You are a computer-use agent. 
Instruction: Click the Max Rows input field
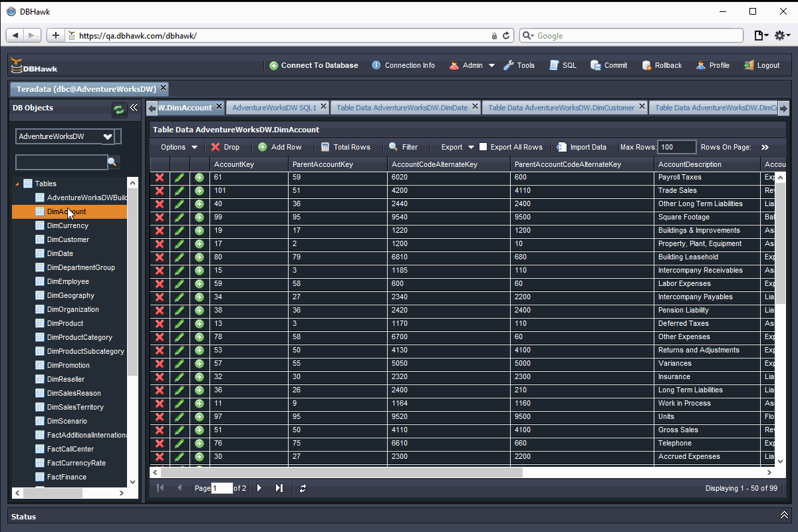coord(677,147)
